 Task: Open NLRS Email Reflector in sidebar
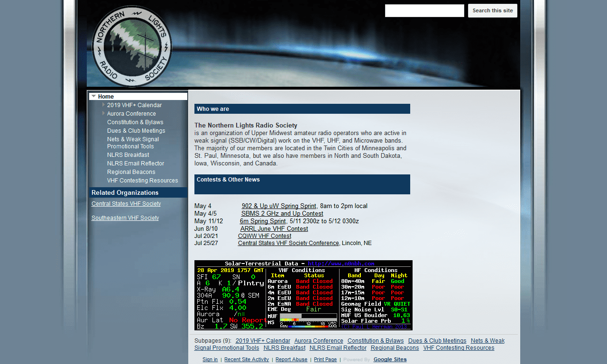[136, 164]
